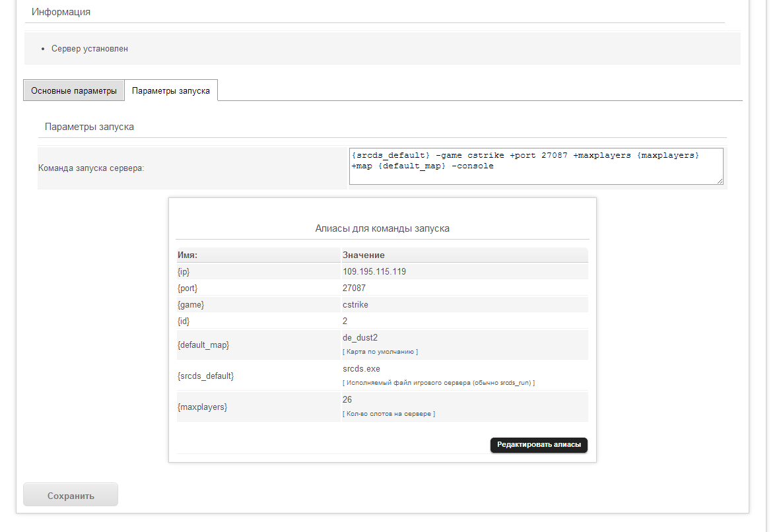This screenshot has width=781, height=532.
Task: Click the Значение column header
Action: [x=364, y=255]
